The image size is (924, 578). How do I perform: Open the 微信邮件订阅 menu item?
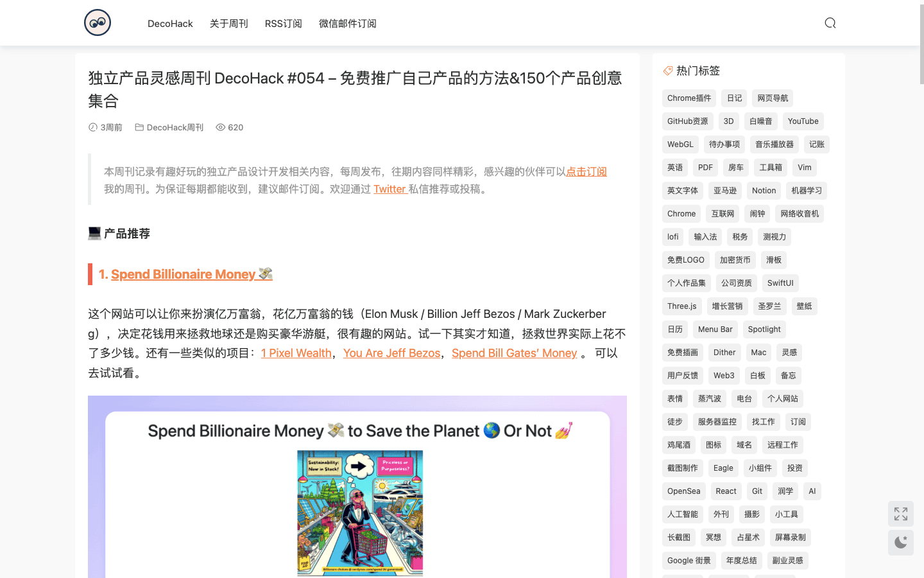(348, 24)
